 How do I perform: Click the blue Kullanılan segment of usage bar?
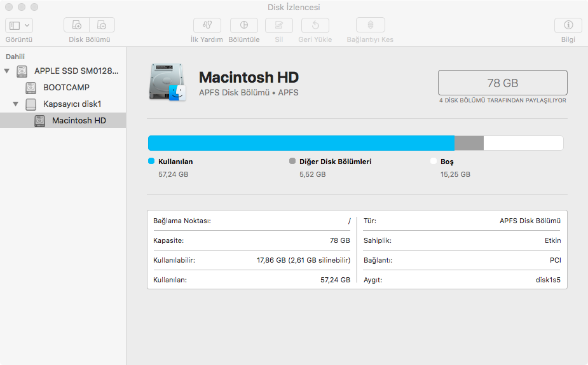301,143
